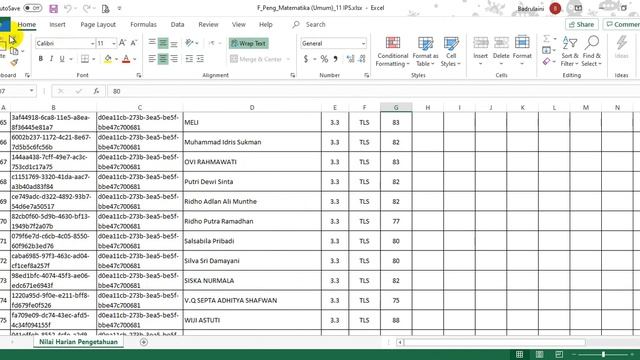Select Normal view icon in status bar

point(520,354)
